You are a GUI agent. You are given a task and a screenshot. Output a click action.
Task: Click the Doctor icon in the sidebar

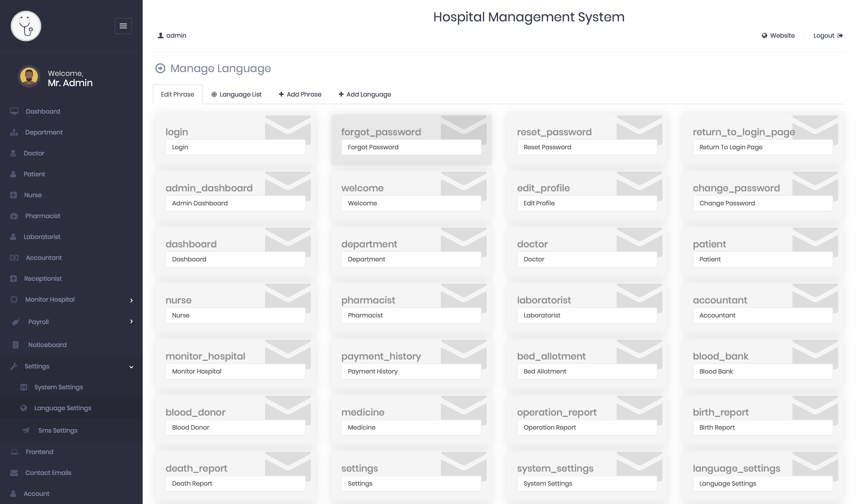pyautogui.click(x=13, y=153)
